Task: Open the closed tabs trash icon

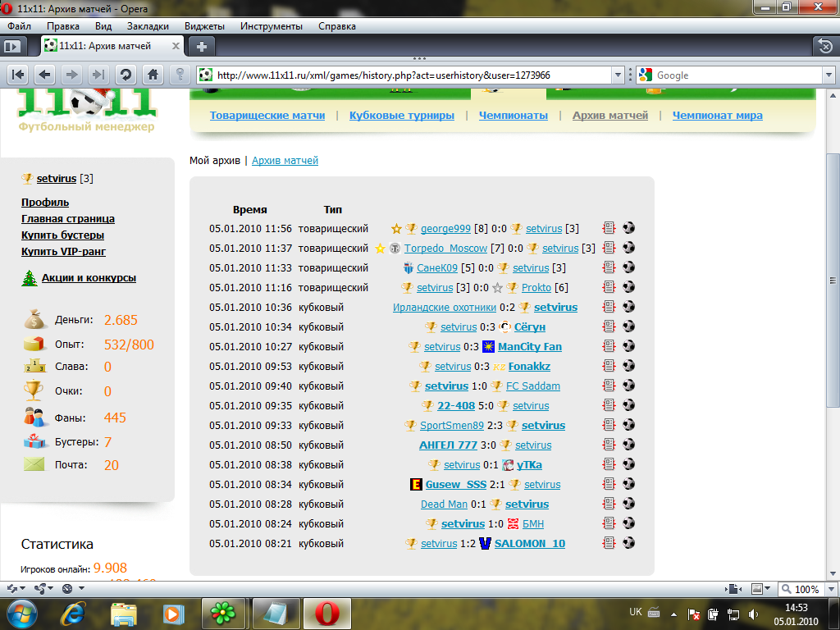Action: 823,45
